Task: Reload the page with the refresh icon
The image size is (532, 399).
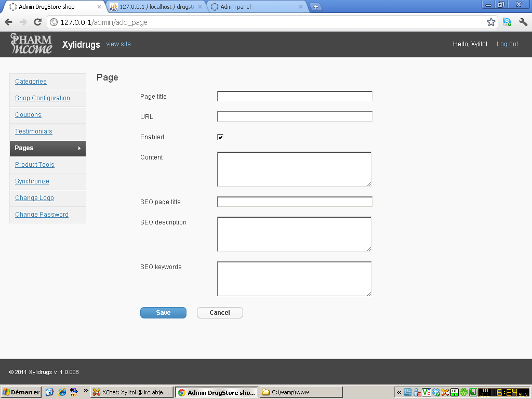Action: pyautogui.click(x=37, y=22)
